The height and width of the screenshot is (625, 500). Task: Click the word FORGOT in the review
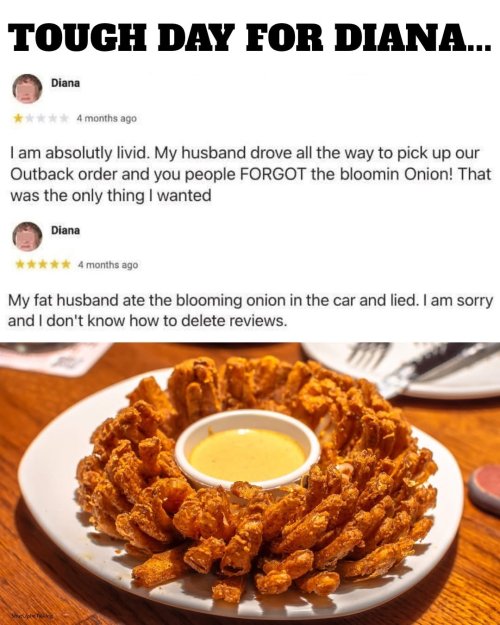[x=274, y=175]
